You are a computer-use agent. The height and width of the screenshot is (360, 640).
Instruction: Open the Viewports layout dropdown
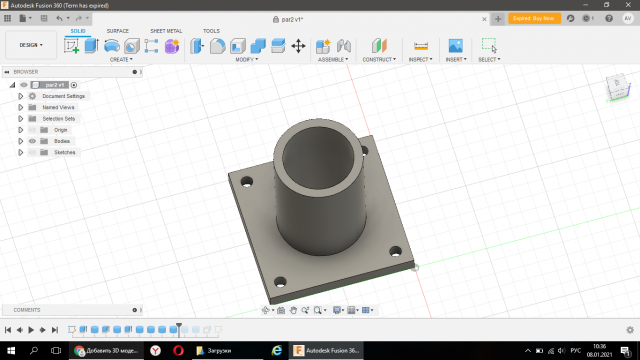(x=368, y=310)
